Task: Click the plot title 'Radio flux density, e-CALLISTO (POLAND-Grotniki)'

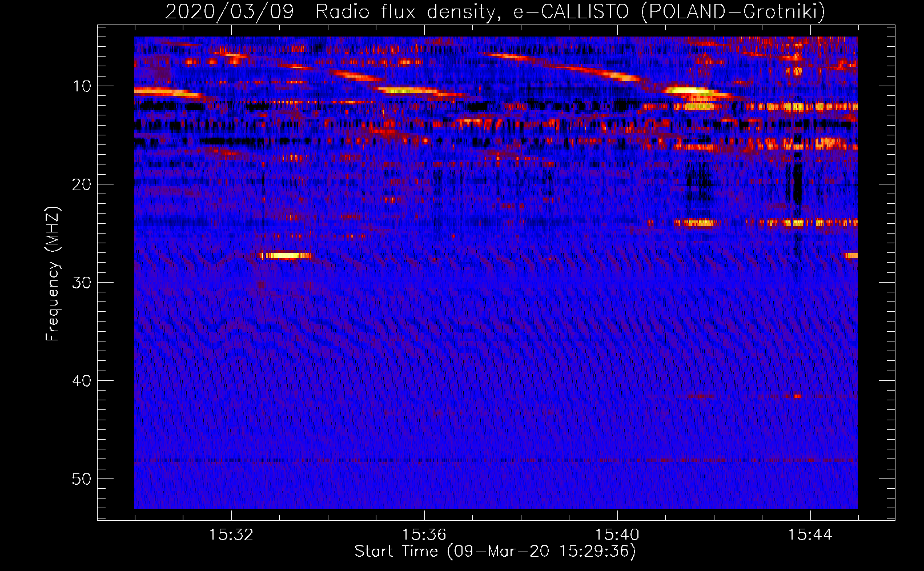Action: 570,11
